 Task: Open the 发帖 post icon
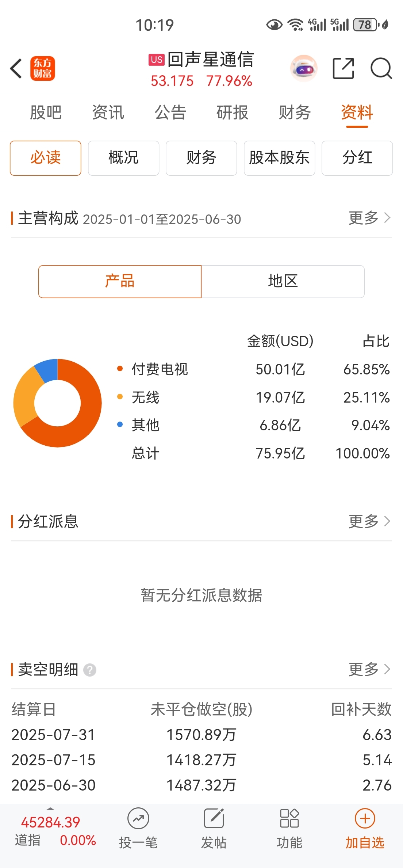tap(214, 819)
